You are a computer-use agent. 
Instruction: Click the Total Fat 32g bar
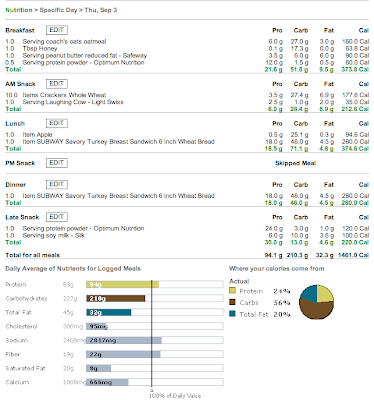(x=155, y=312)
